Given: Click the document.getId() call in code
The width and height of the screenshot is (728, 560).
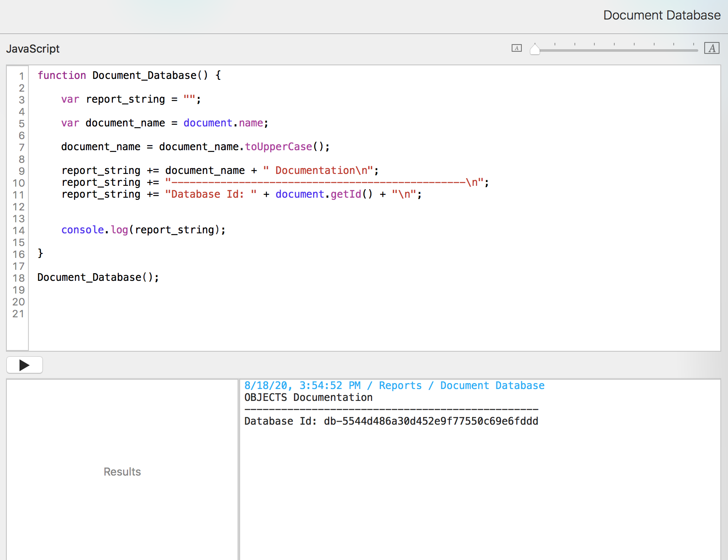Looking at the screenshot, I should click(323, 194).
